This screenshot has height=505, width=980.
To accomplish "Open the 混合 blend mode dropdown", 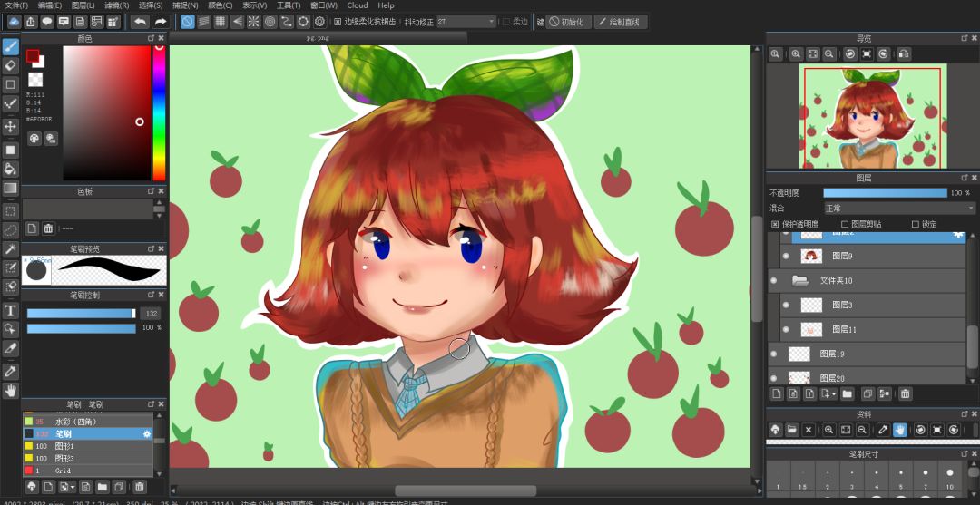I will (x=899, y=208).
